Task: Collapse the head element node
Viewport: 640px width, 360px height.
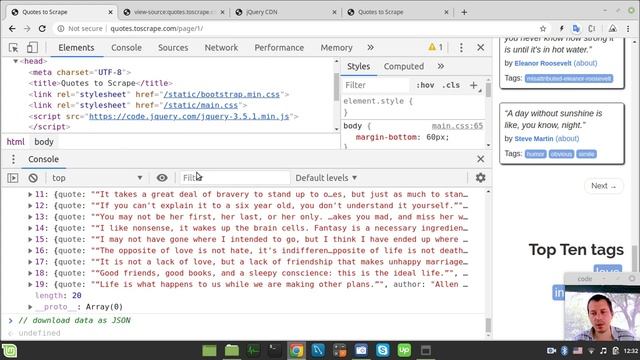Action: pyautogui.click(x=16, y=61)
